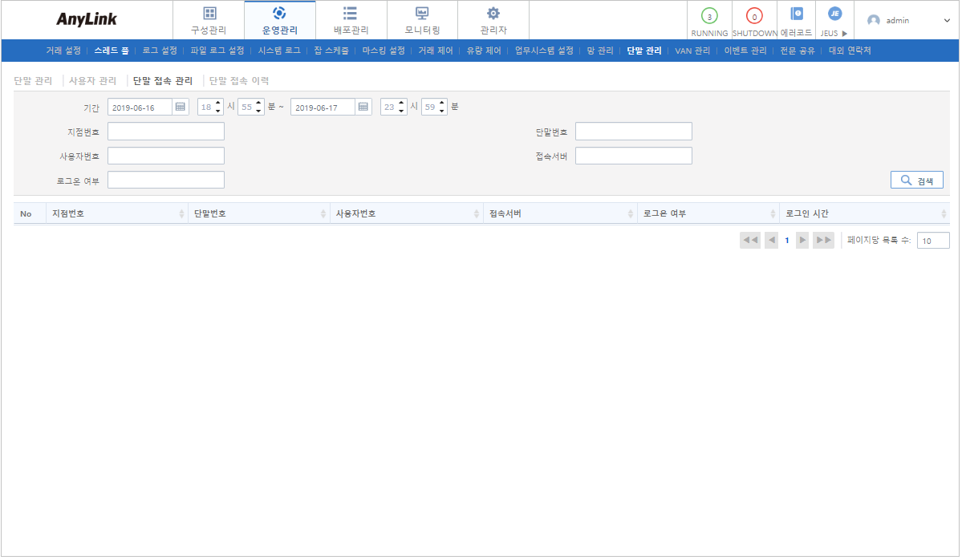This screenshot has width=962, height=560.
Task: Sort the 지점번호 column ascending
Action: tap(181, 213)
